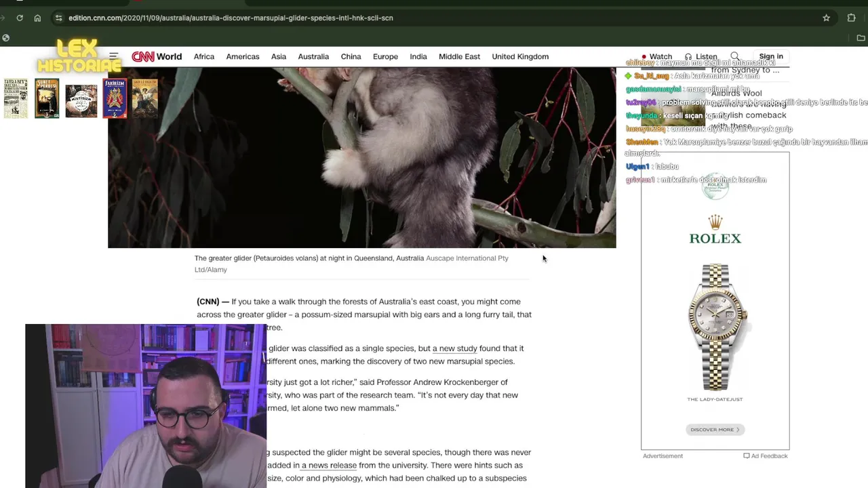Go to the browser home page
This screenshot has width=868, height=488.
click(37, 18)
